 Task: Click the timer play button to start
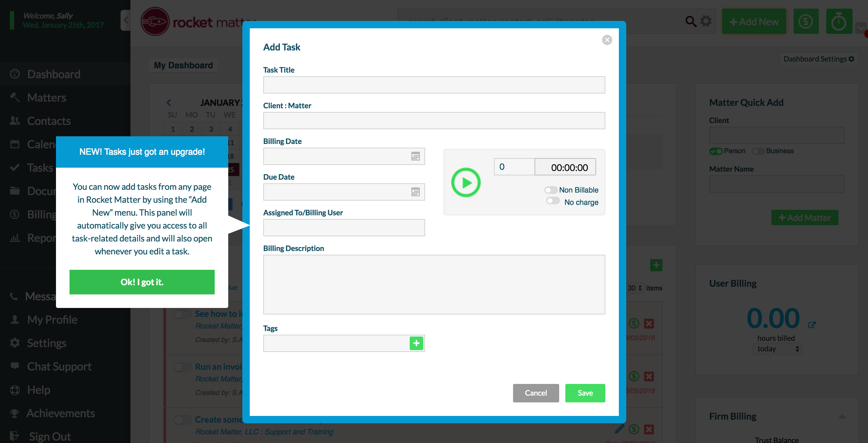466,182
